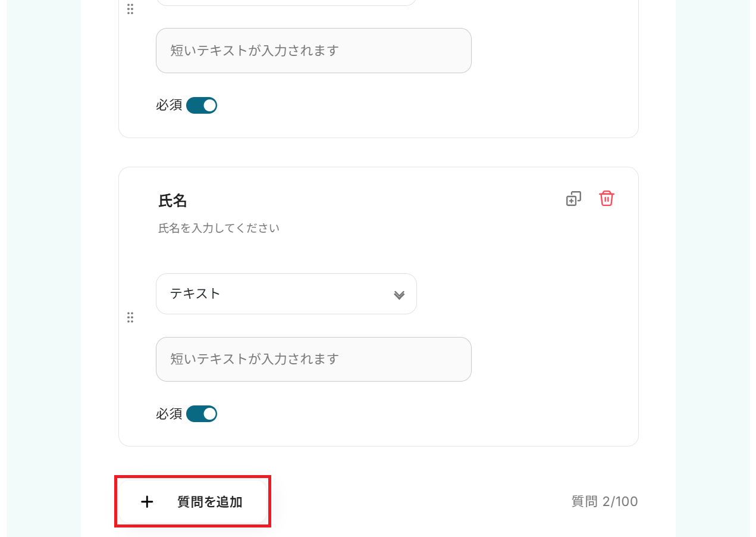Open the テキスト question type dropdown
Image resolution: width=756 pixels, height=537 pixels.
click(286, 294)
